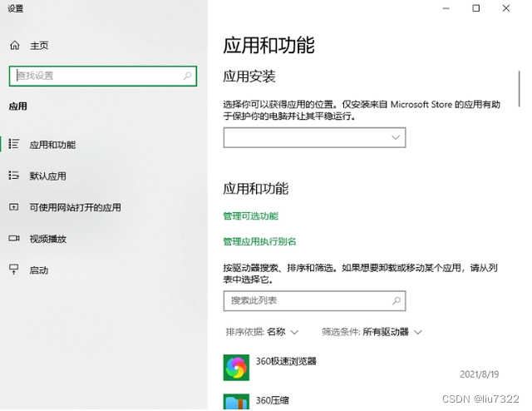Go to 主页 home page
532x411 pixels.
click(39, 46)
